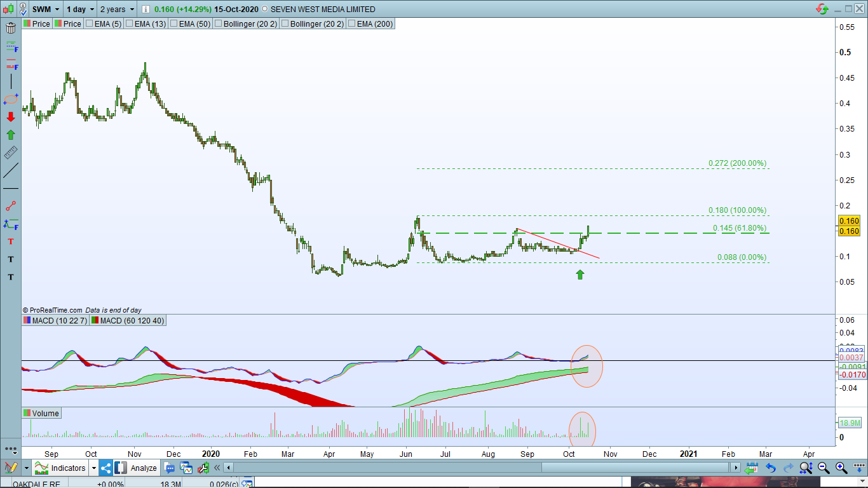Click the chart windows icon in bottom toolbar
This screenshot has height=488, width=868.
tap(187, 468)
